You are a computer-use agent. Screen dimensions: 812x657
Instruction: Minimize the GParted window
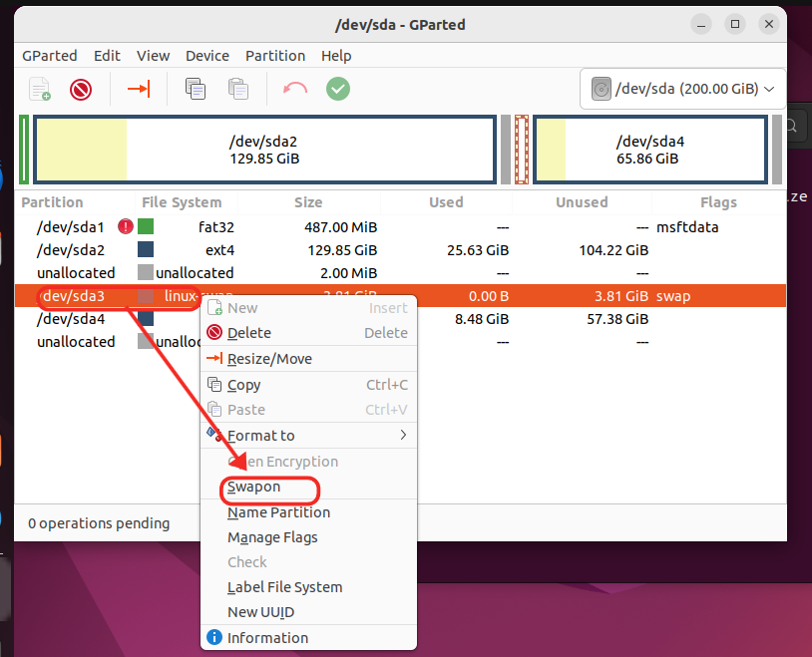pyautogui.click(x=701, y=24)
